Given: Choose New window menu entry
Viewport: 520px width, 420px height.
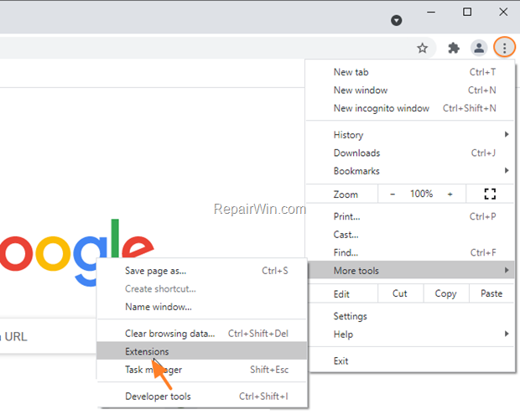Looking at the screenshot, I should point(410,91).
